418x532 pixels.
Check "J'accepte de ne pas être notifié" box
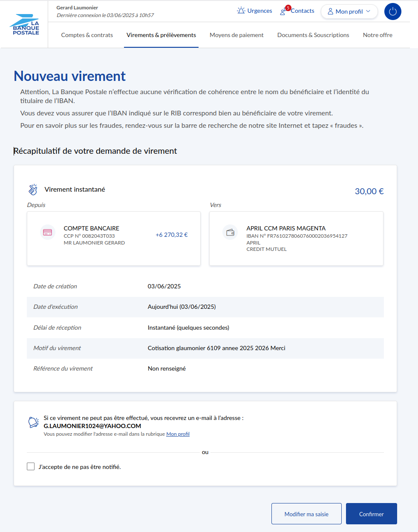(31, 467)
